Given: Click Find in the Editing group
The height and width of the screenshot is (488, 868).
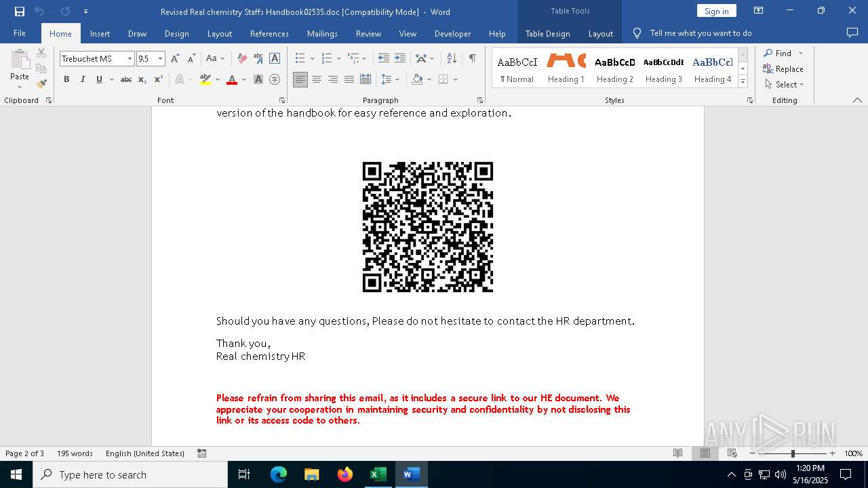Looking at the screenshot, I should click(x=777, y=53).
